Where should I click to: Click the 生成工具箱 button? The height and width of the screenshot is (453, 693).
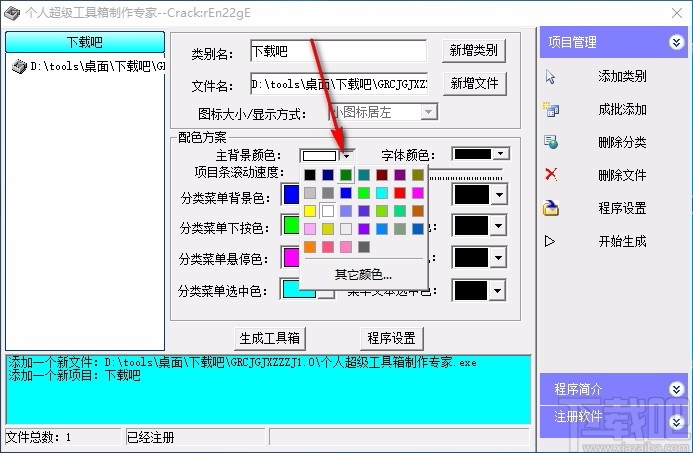pos(269,339)
